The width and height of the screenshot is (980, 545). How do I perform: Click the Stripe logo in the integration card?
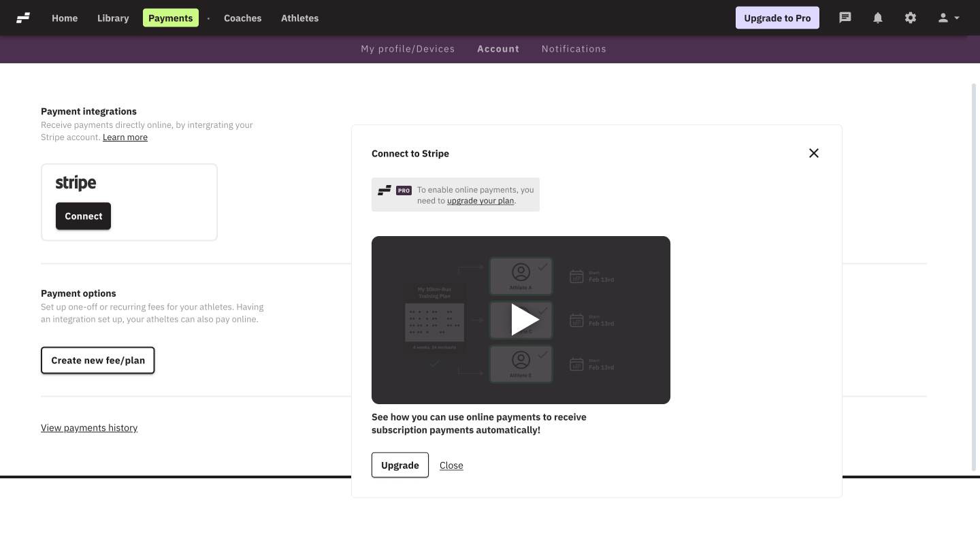(x=75, y=182)
